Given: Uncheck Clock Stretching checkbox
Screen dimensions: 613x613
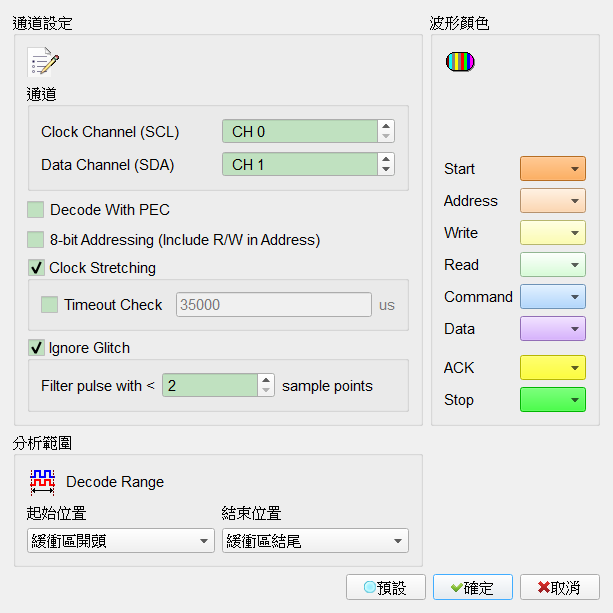Looking at the screenshot, I should coord(36,268).
